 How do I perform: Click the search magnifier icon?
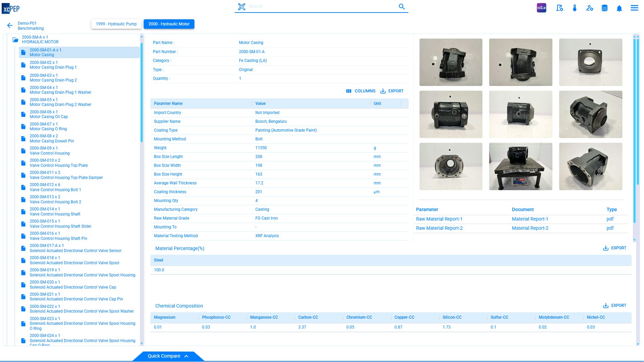tap(402, 6)
